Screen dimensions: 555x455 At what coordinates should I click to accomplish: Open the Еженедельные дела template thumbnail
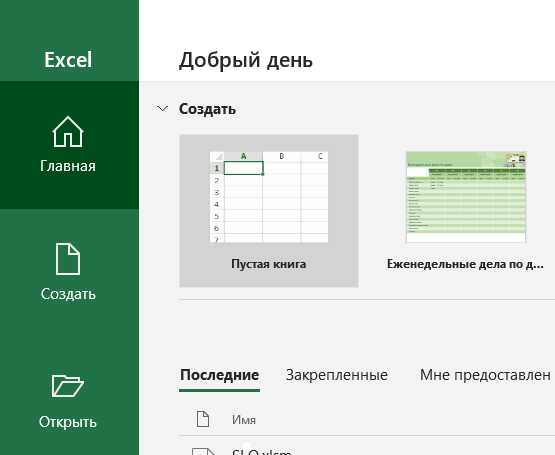point(466,197)
